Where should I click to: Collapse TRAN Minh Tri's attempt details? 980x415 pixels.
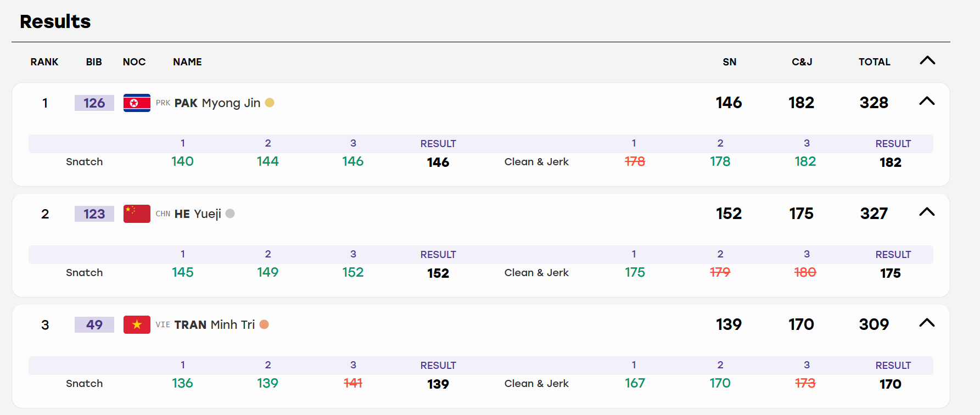pyautogui.click(x=927, y=323)
